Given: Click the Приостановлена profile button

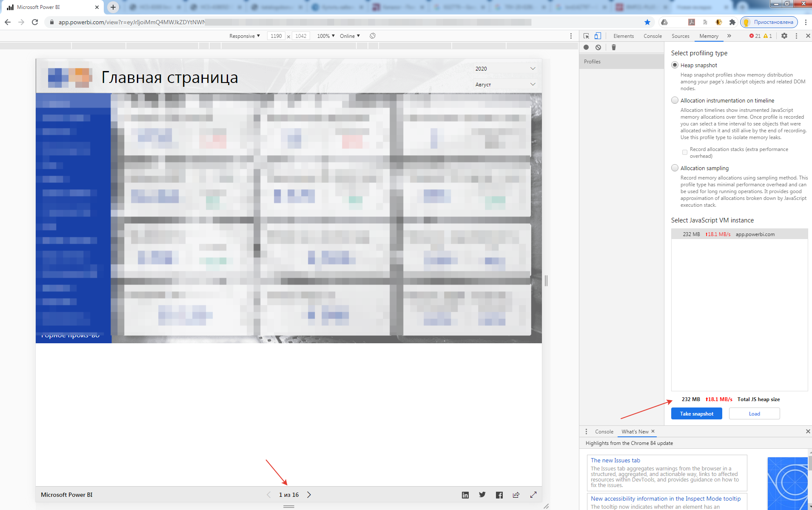Looking at the screenshot, I should (x=769, y=22).
